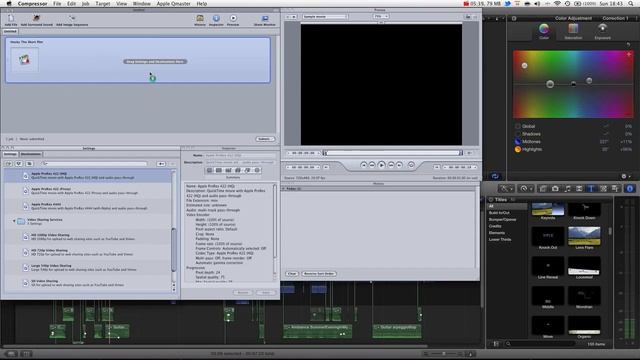
Task: Click the job source thumbnail in batch
Action: 24,60
